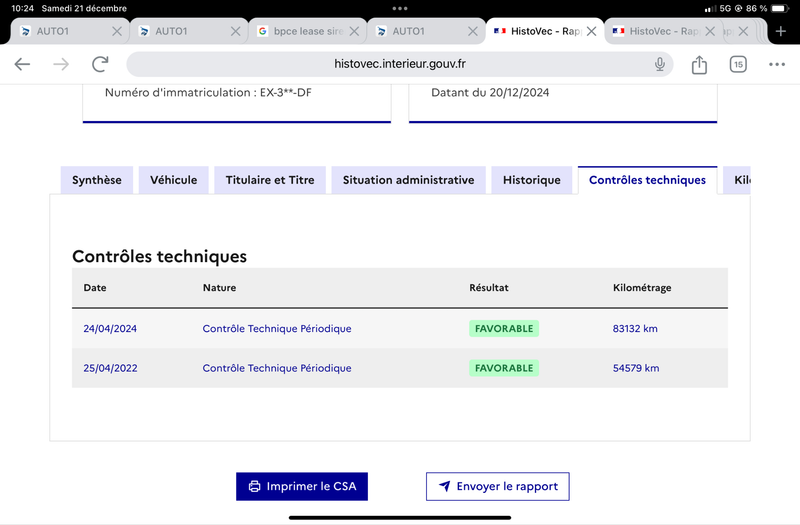Open the Véhicule tab

173,180
